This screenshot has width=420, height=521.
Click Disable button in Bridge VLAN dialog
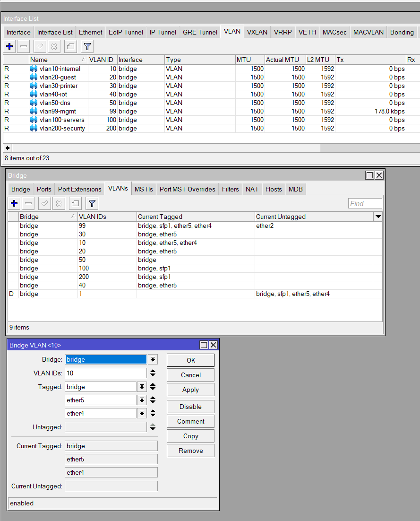coord(190,407)
